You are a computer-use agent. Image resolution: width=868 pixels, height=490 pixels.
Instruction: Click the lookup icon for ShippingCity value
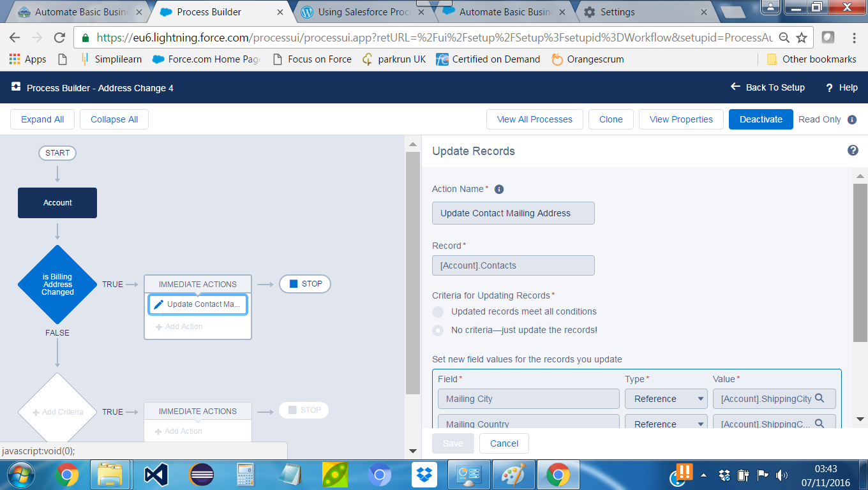tap(820, 398)
